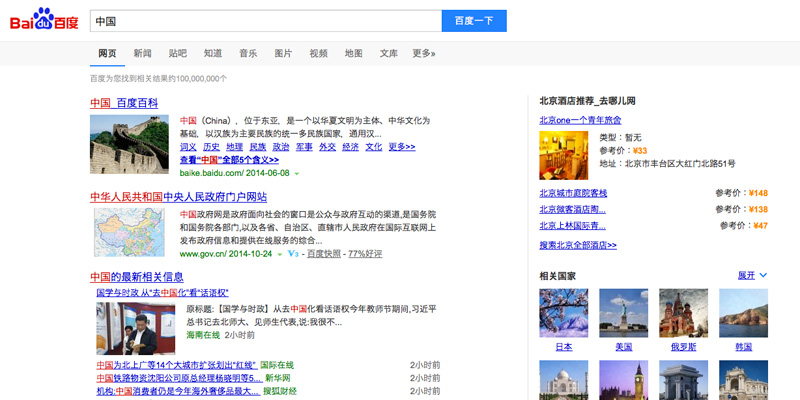Screen dimensions: 800x400
Task: Open the 日本 country link
Action: (564, 347)
